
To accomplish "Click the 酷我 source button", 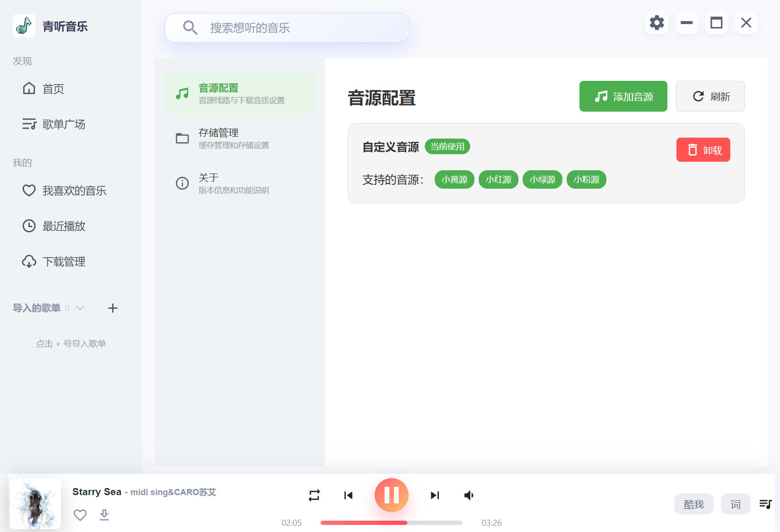I will [x=693, y=504].
